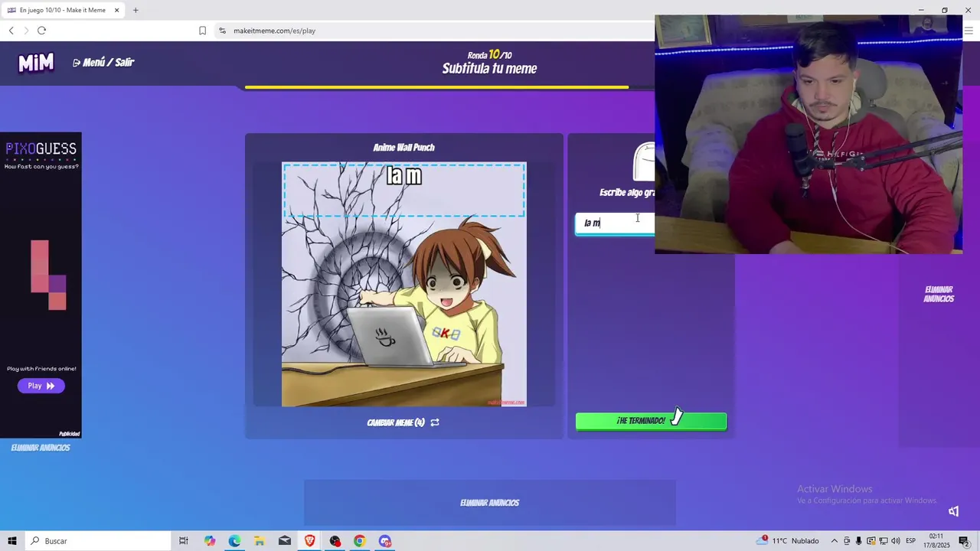
Task: Click Eliminar anuncios in the bottom banner
Action: tap(490, 503)
